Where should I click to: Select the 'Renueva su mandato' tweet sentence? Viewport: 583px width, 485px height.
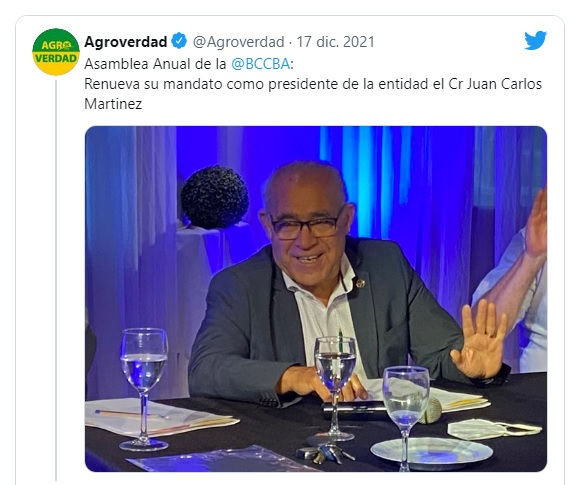click(313, 94)
